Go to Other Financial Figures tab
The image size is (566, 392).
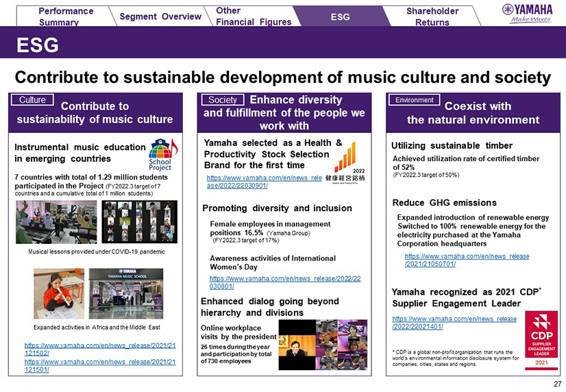pyautogui.click(x=253, y=16)
